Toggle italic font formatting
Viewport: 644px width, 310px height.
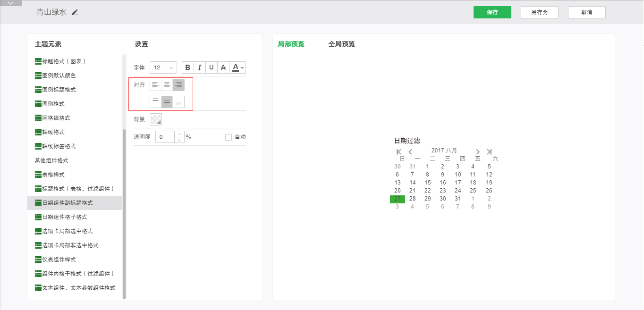(200, 67)
